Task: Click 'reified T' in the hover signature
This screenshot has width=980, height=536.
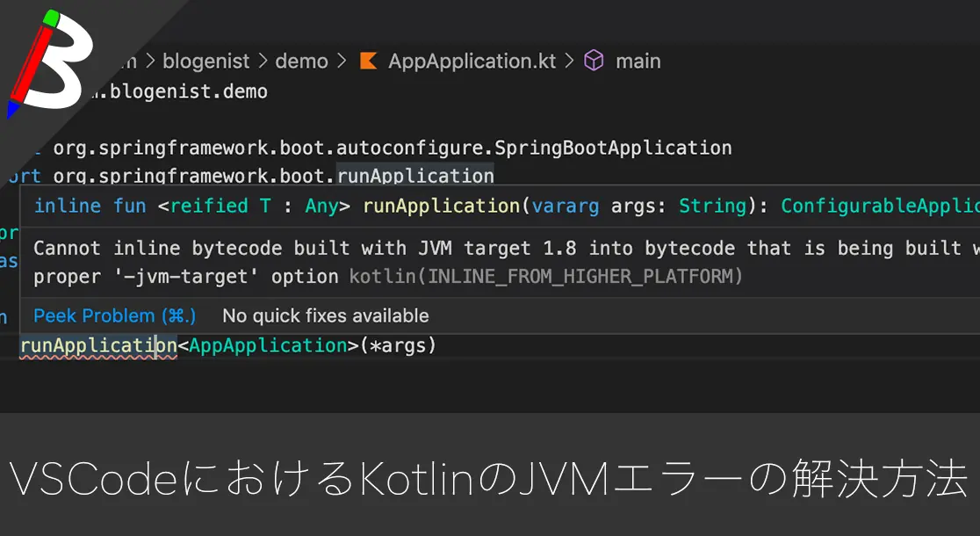Action: click(x=220, y=206)
